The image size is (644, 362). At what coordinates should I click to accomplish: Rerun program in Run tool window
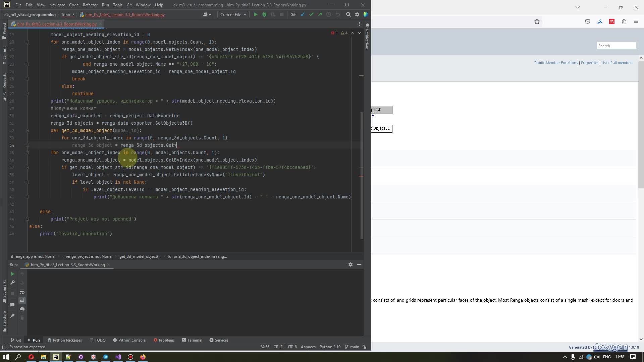12,274
